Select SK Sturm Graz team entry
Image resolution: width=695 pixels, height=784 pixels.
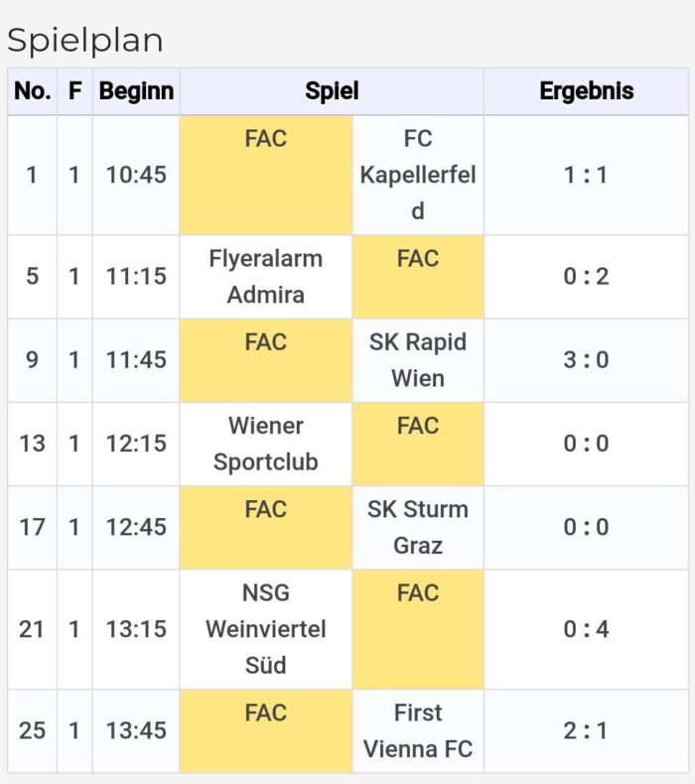418,527
